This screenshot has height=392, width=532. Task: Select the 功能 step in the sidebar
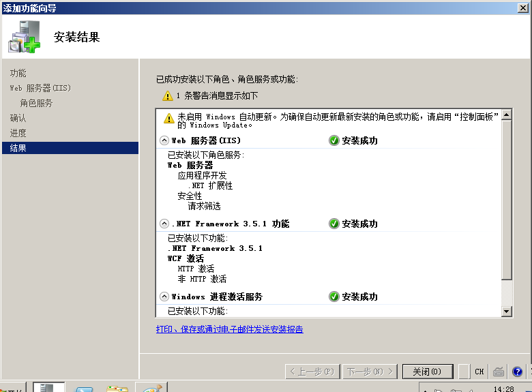point(18,73)
